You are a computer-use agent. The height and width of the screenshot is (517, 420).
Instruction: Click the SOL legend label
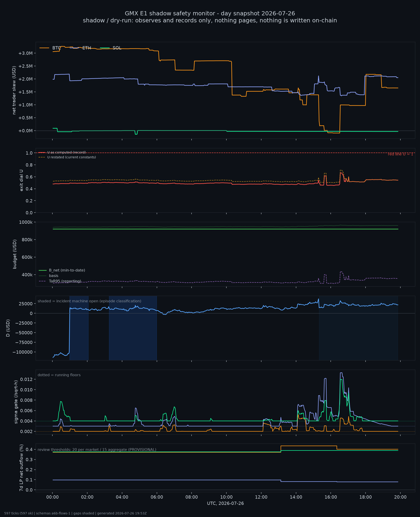coord(117,48)
